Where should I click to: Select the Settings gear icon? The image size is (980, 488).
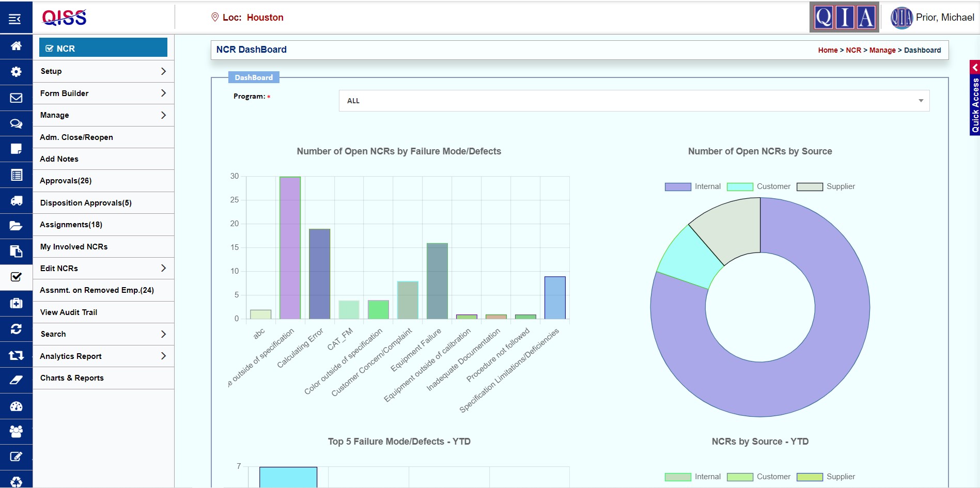(x=15, y=72)
